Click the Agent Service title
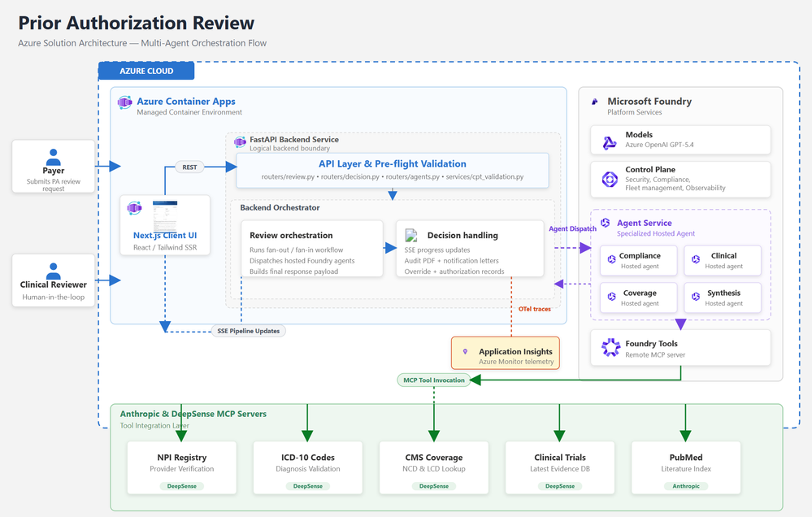The image size is (812, 517). coord(645,223)
